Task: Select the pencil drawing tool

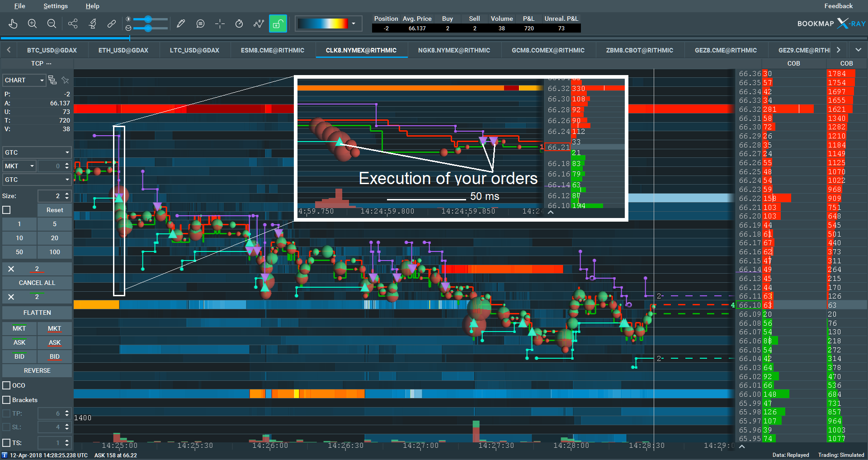Action: pos(181,24)
